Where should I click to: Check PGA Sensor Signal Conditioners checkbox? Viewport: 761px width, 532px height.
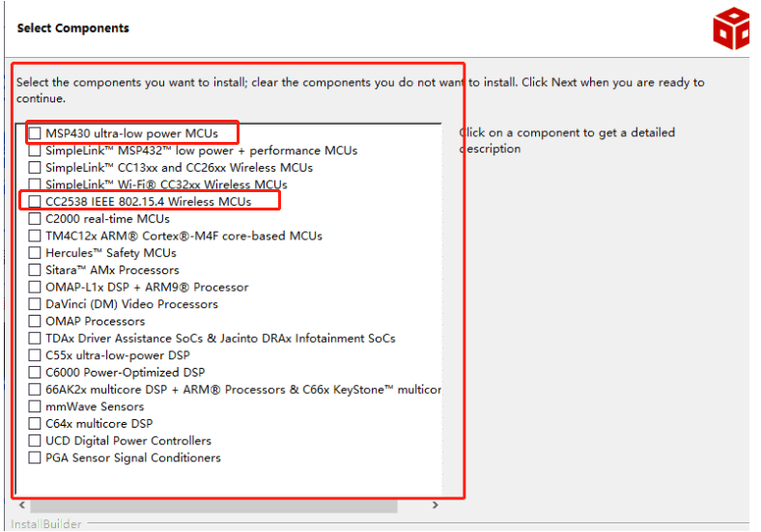coord(35,458)
